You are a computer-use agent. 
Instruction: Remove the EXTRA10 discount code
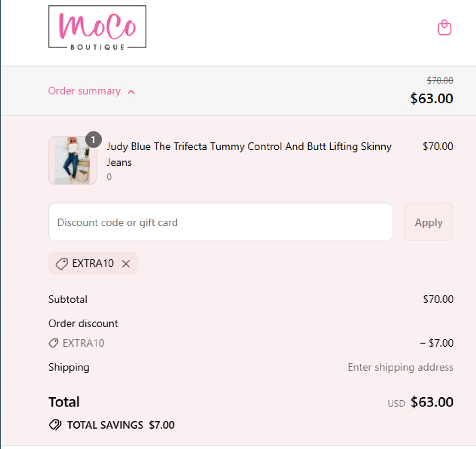pyautogui.click(x=126, y=264)
